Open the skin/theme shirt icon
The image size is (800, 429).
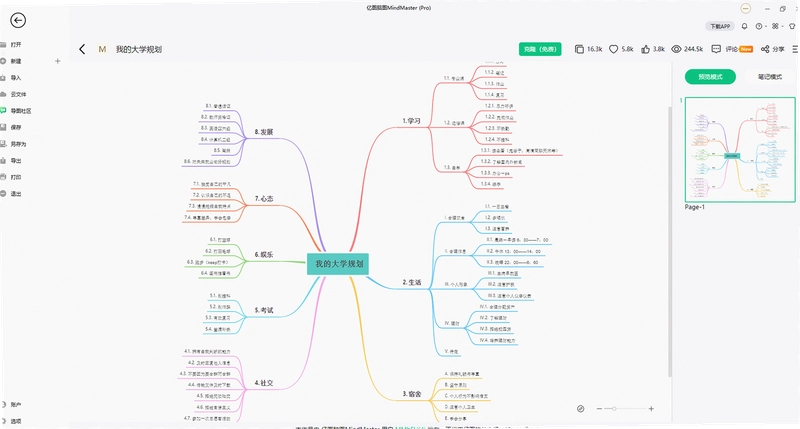click(792, 26)
